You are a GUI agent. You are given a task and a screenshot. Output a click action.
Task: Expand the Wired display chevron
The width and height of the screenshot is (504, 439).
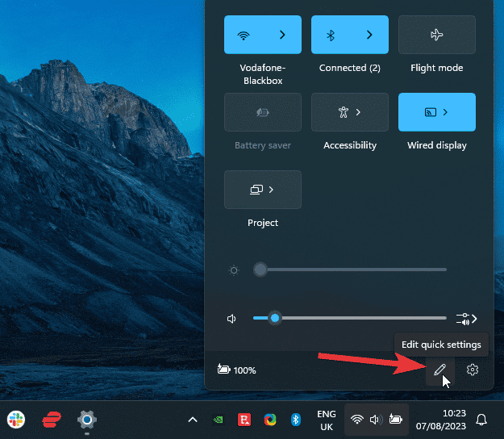(x=445, y=112)
